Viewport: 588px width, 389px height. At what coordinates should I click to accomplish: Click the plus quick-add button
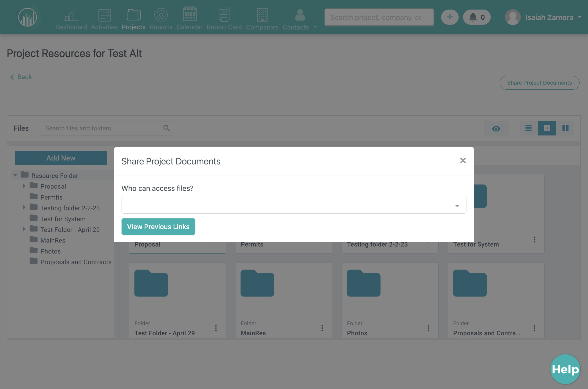click(450, 17)
